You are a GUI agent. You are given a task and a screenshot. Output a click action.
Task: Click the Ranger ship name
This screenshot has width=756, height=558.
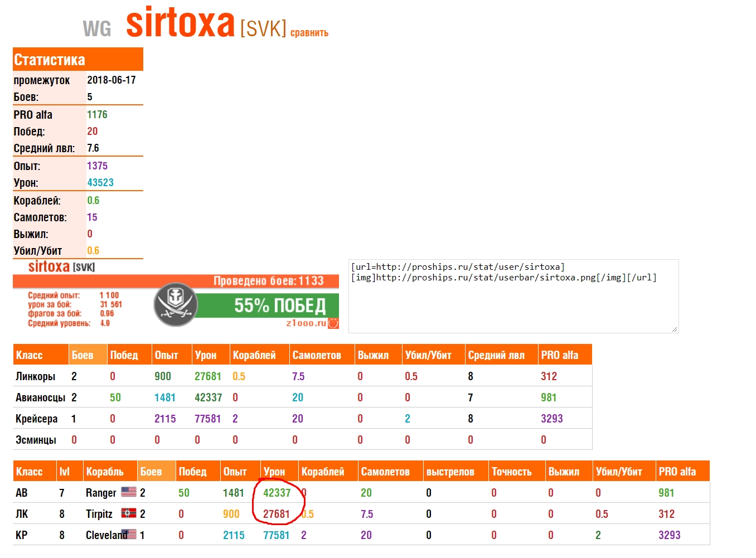101,493
